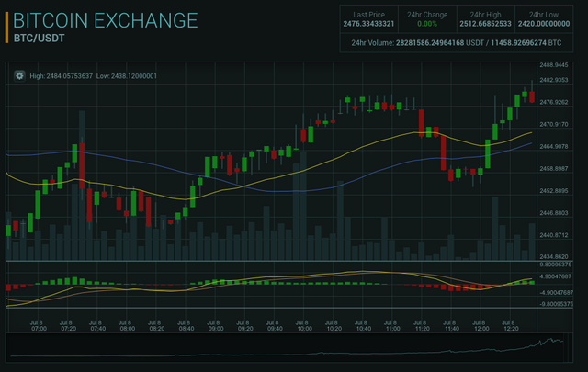Click the Jul 8 12:20 time label
588x372 pixels.
pyautogui.click(x=511, y=325)
